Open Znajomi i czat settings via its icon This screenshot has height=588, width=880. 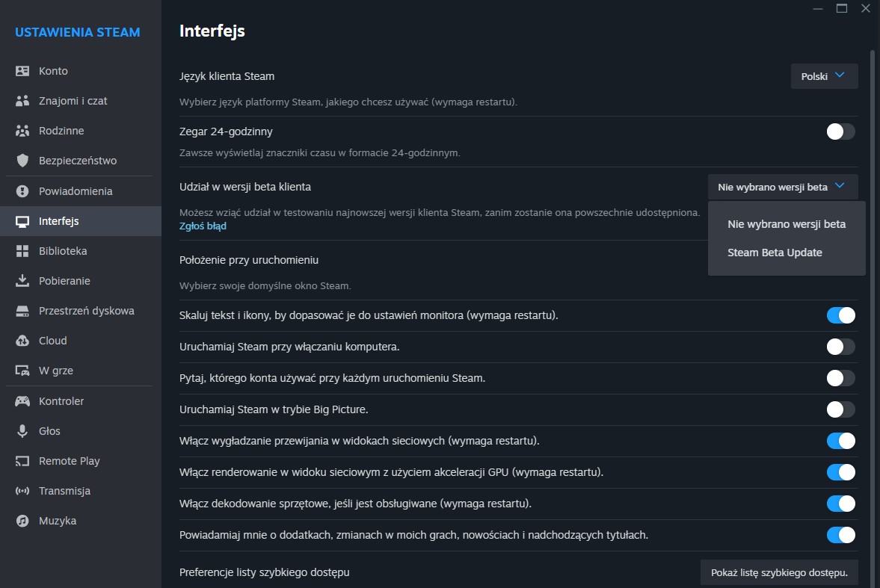(x=23, y=100)
